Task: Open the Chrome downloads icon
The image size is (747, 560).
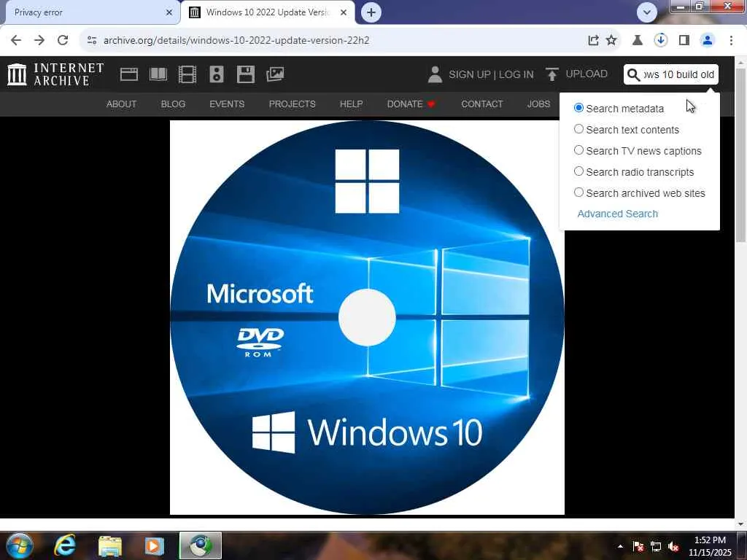Action: (x=660, y=41)
